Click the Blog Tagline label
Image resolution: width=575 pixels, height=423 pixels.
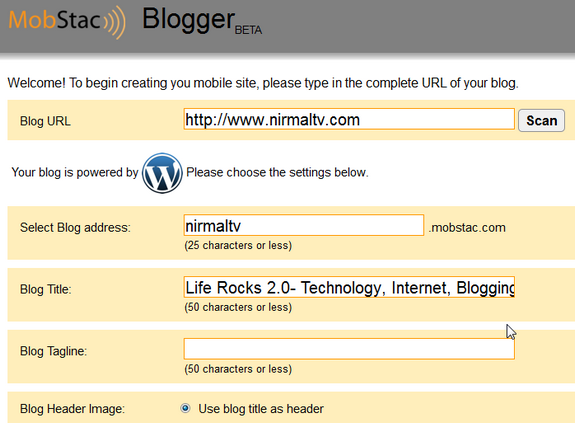[x=54, y=351]
